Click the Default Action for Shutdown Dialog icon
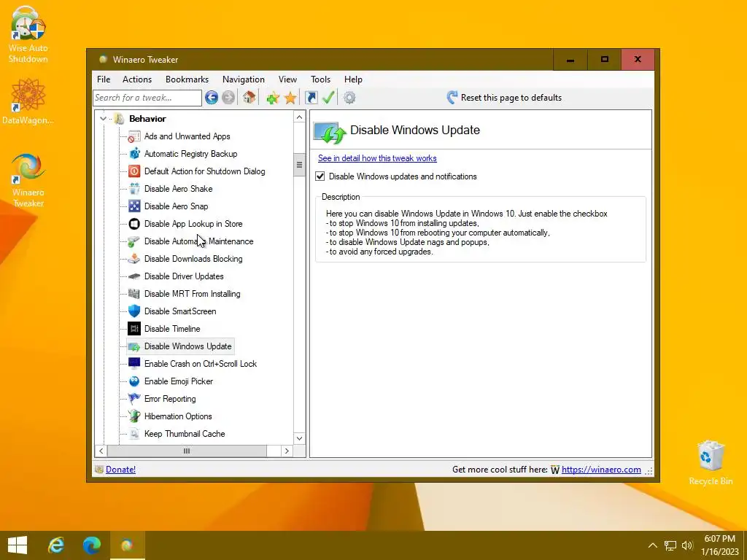 point(134,171)
